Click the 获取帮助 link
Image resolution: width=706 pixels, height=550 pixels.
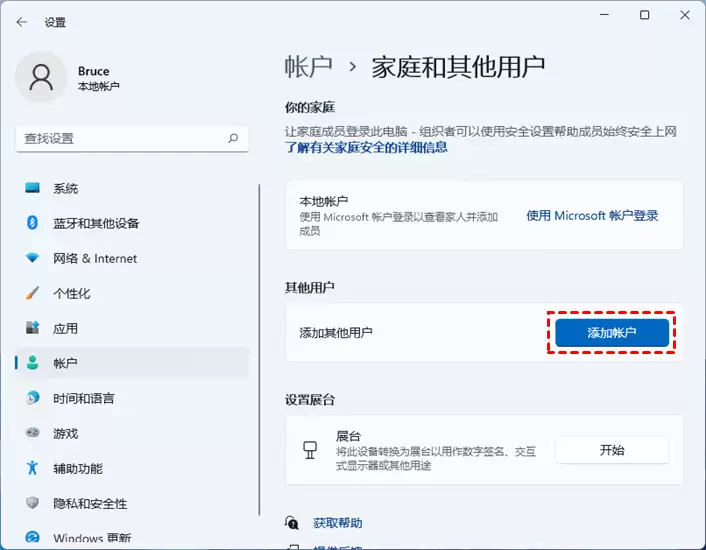click(338, 523)
